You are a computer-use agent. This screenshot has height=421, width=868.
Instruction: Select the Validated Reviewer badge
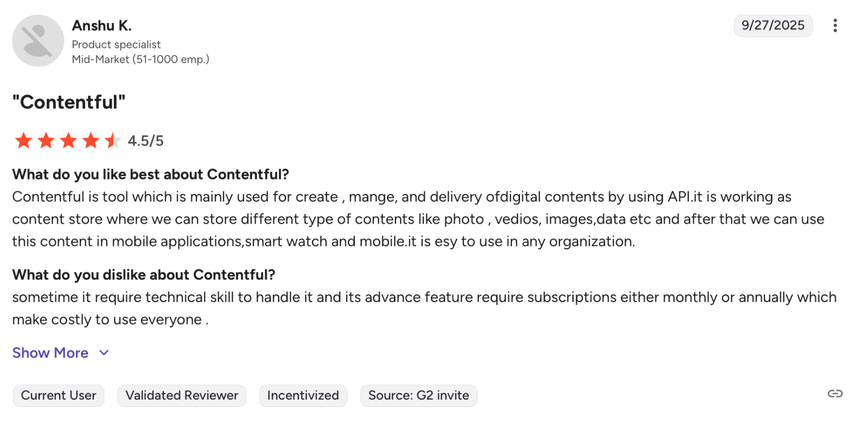(x=182, y=395)
